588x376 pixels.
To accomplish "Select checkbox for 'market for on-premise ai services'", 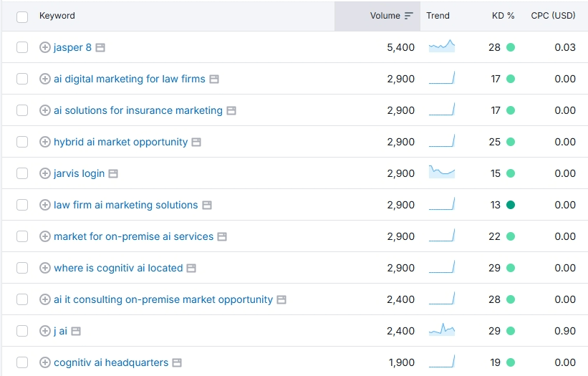I will coord(22,236).
